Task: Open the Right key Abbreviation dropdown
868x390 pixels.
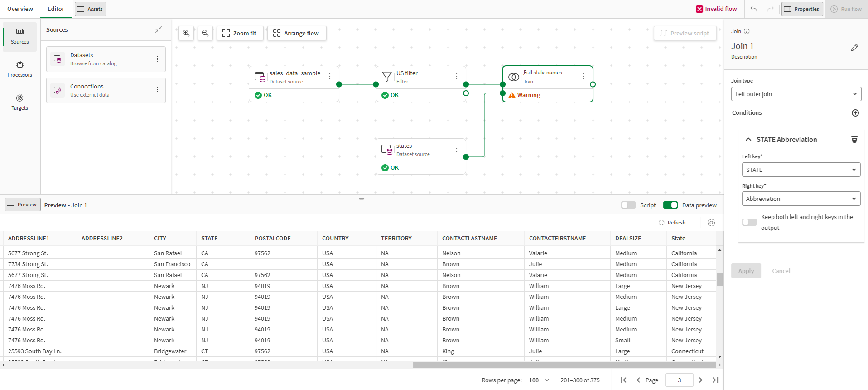Action: 801,199
